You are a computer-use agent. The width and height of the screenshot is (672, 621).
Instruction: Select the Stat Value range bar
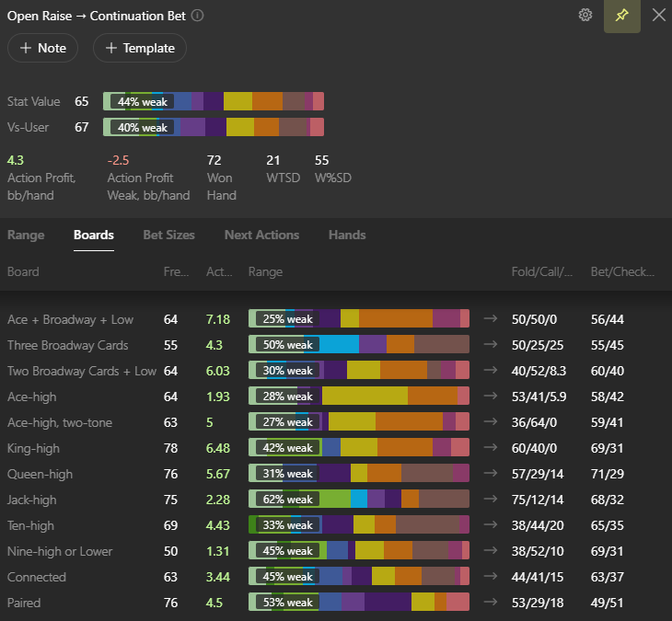pos(214,101)
